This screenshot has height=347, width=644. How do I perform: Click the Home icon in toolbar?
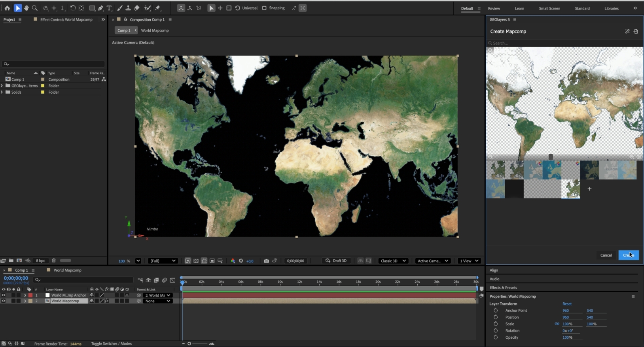coord(7,8)
